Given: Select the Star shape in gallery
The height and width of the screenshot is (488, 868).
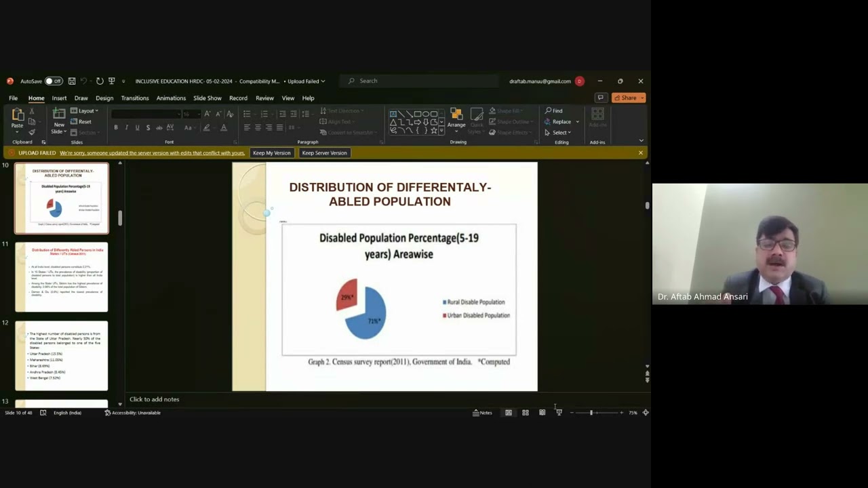Looking at the screenshot, I should [x=434, y=129].
